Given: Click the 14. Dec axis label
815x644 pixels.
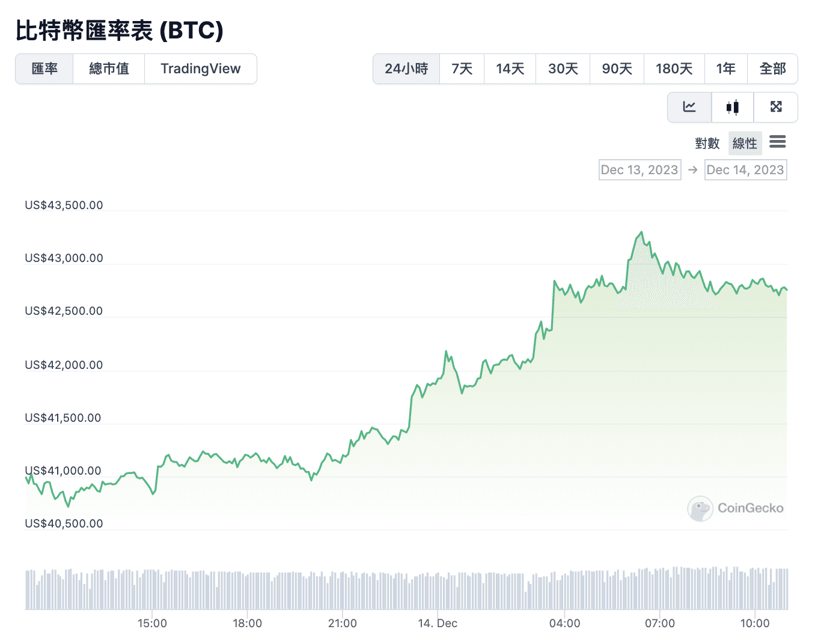Looking at the screenshot, I should (x=438, y=624).
